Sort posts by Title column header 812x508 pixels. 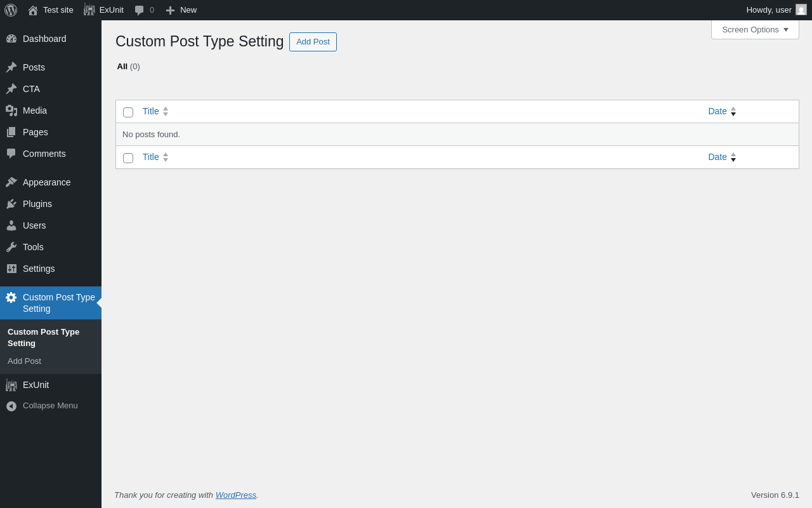[x=151, y=111]
